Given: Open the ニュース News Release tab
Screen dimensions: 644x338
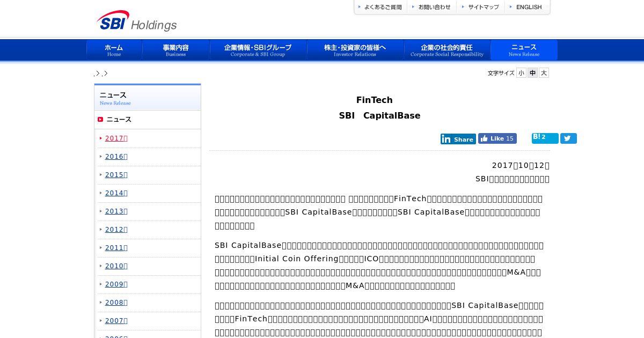Looking at the screenshot, I should [x=524, y=50].
